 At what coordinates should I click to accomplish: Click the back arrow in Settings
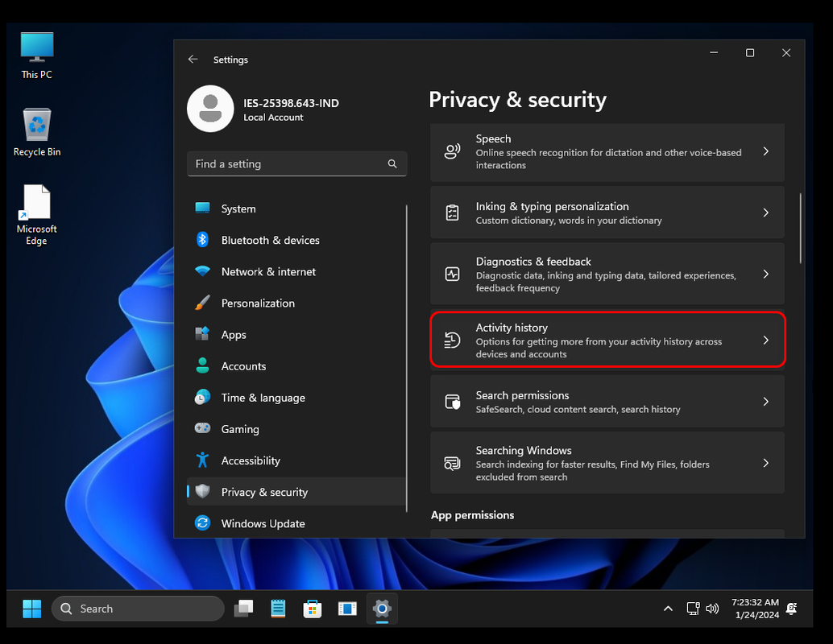[x=193, y=60]
